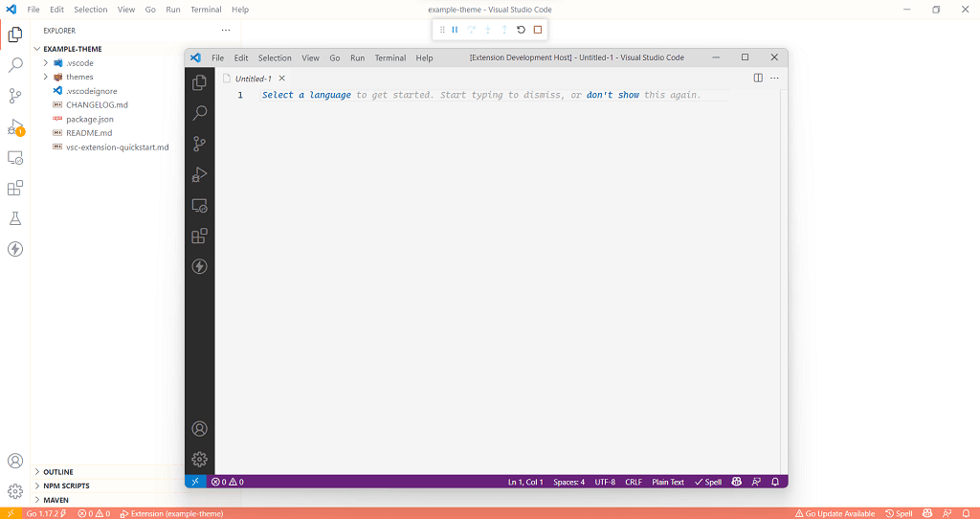
Task: Click Spaces: 4 indentation in host status bar
Action: [568, 482]
